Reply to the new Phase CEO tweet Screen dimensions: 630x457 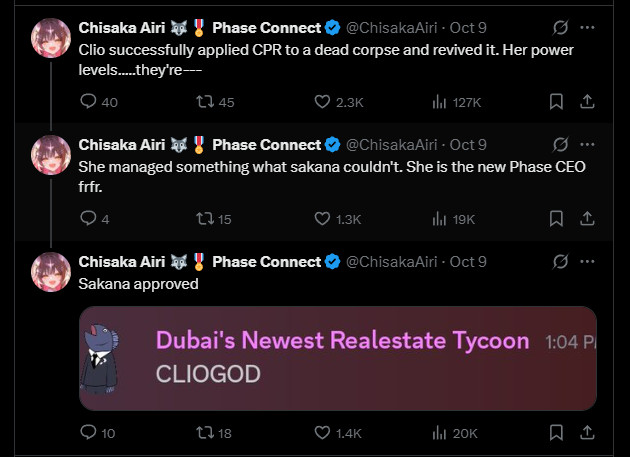[87, 219]
